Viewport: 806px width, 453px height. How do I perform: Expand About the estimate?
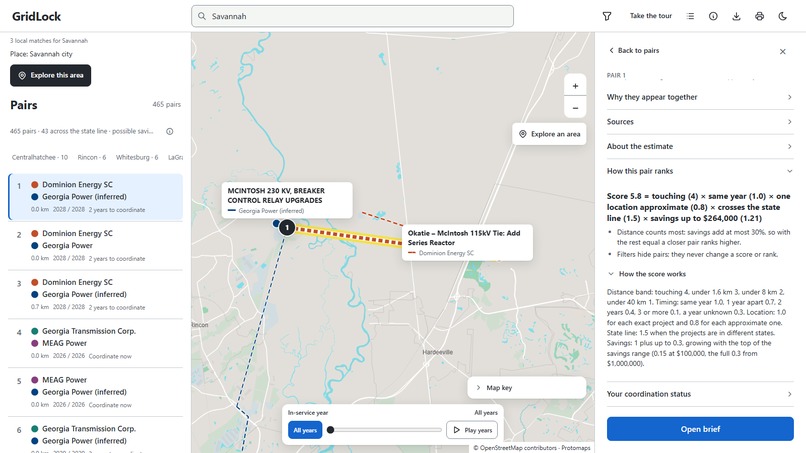click(x=700, y=147)
